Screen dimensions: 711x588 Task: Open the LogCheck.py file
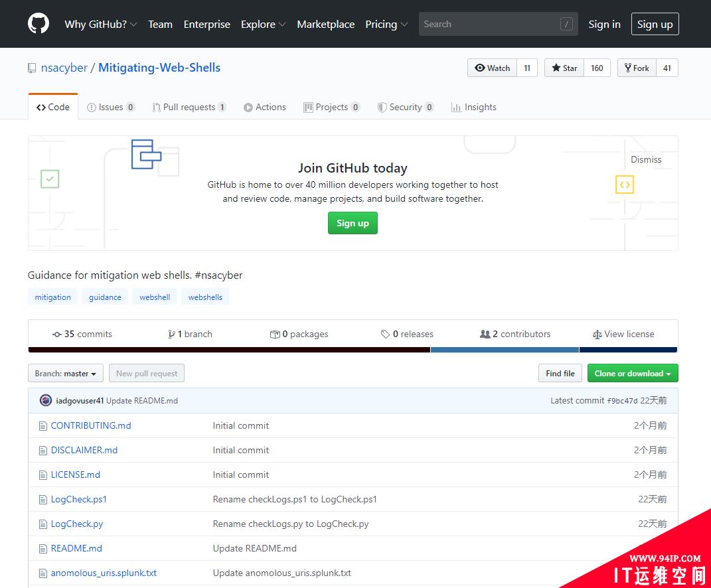(77, 524)
